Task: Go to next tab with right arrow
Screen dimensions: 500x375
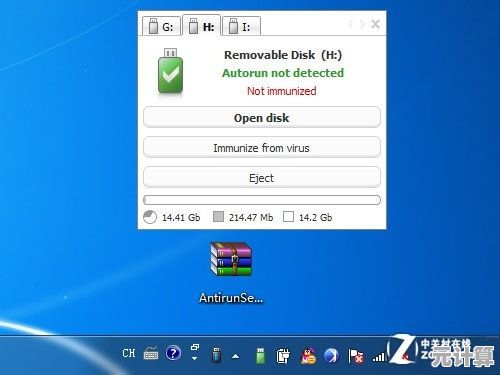Action: pyautogui.click(x=362, y=24)
